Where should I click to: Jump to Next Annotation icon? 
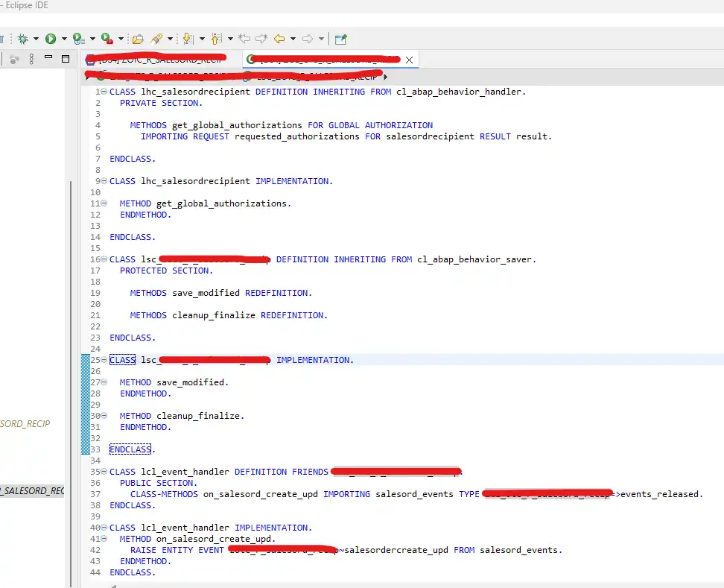tap(188, 39)
